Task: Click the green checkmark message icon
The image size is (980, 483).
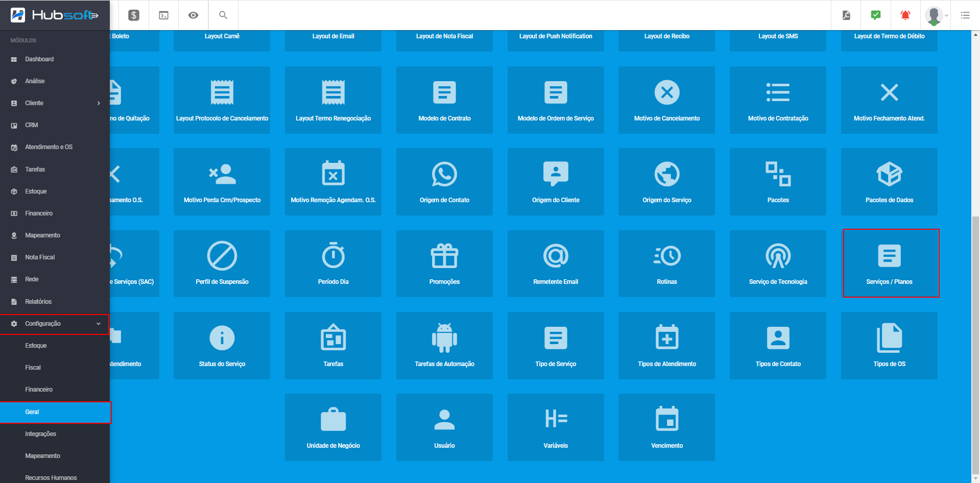Action: pos(875,15)
